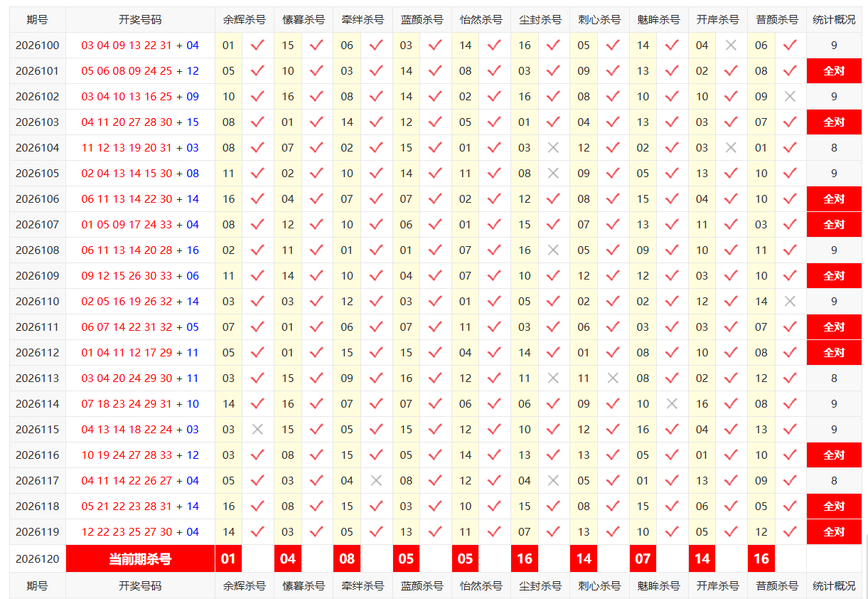Image resolution: width=868 pixels, height=599 pixels.
Task: Click the red check in row 2026100 under 余辉杀号
Action: (x=257, y=46)
